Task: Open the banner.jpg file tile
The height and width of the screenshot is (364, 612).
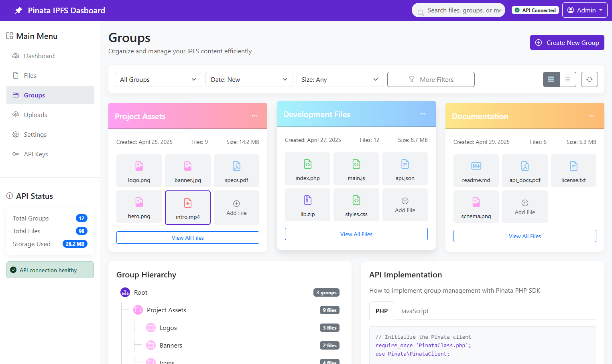Action: click(188, 171)
